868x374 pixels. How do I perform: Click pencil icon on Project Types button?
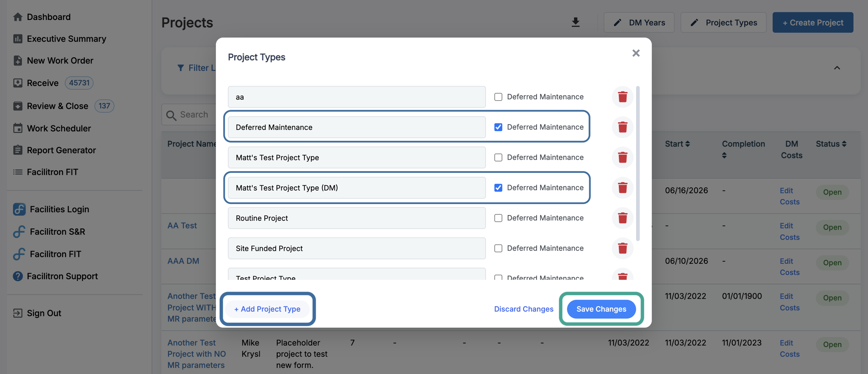click(694, 22)
